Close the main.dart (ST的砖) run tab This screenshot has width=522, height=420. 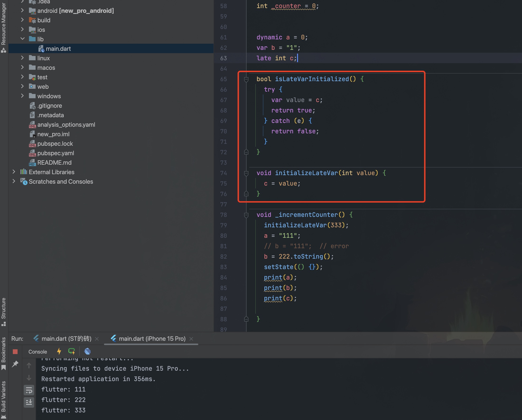(97, 339)
